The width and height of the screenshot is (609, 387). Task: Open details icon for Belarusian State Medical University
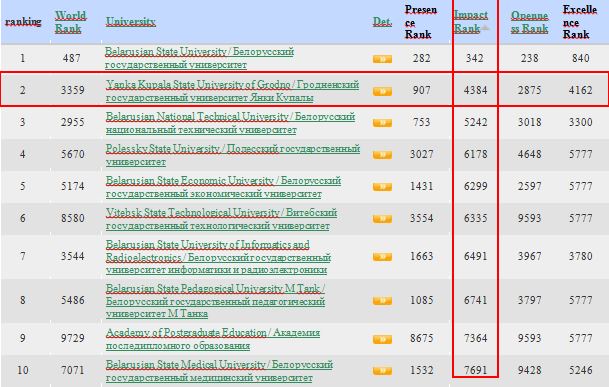[382, 371]
